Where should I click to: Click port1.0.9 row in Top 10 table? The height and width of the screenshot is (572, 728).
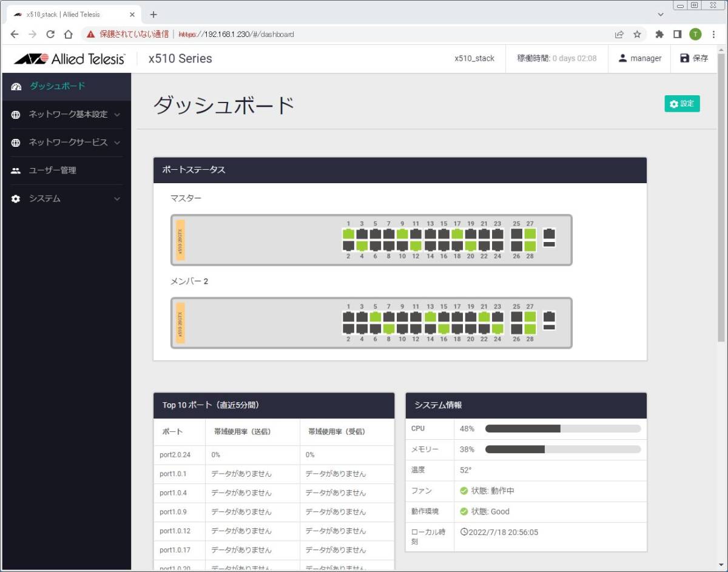coord(274,512)
